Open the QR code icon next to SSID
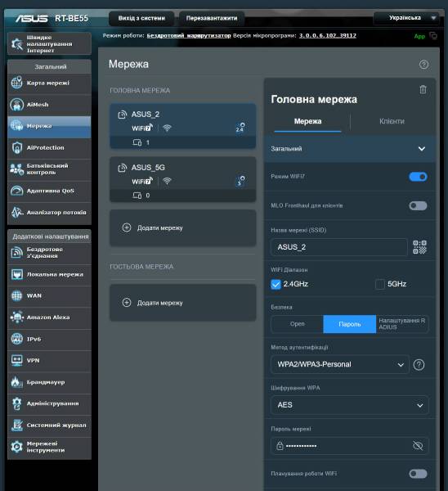 click(419, 247)
